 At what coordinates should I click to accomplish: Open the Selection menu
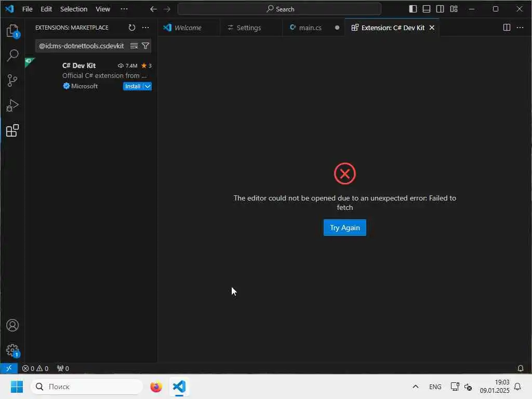coord(74,9)
